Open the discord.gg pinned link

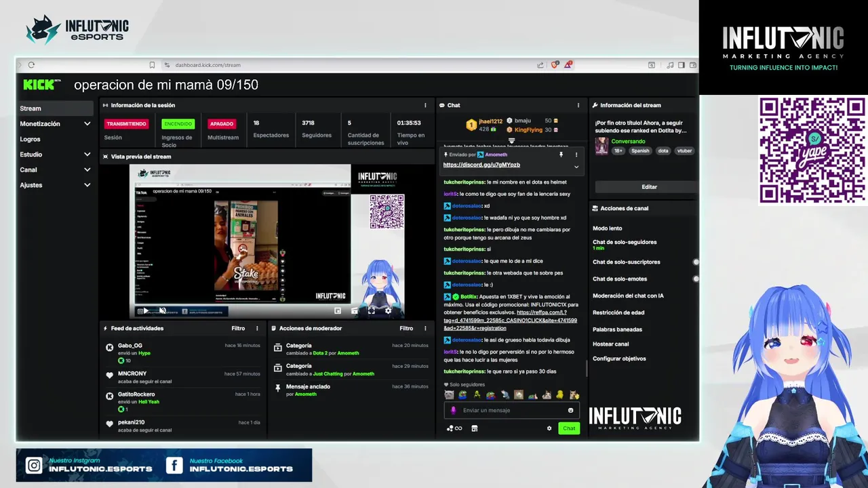pyautogui.click(x=481, y=165)
